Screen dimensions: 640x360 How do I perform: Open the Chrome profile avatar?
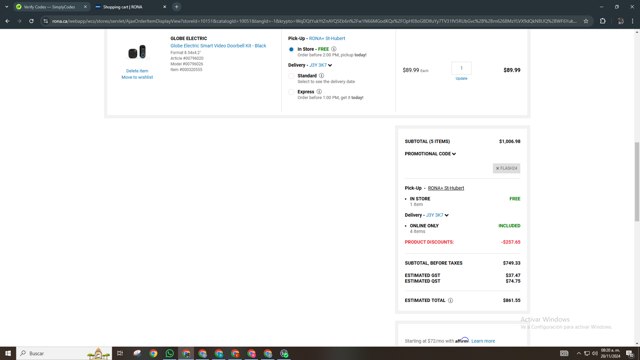(620, 21)
